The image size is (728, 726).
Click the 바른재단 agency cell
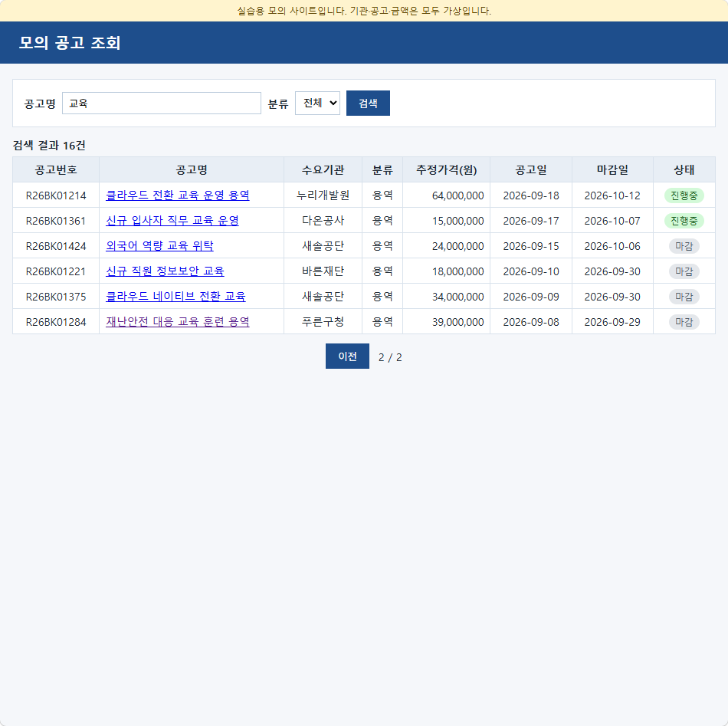323,271
